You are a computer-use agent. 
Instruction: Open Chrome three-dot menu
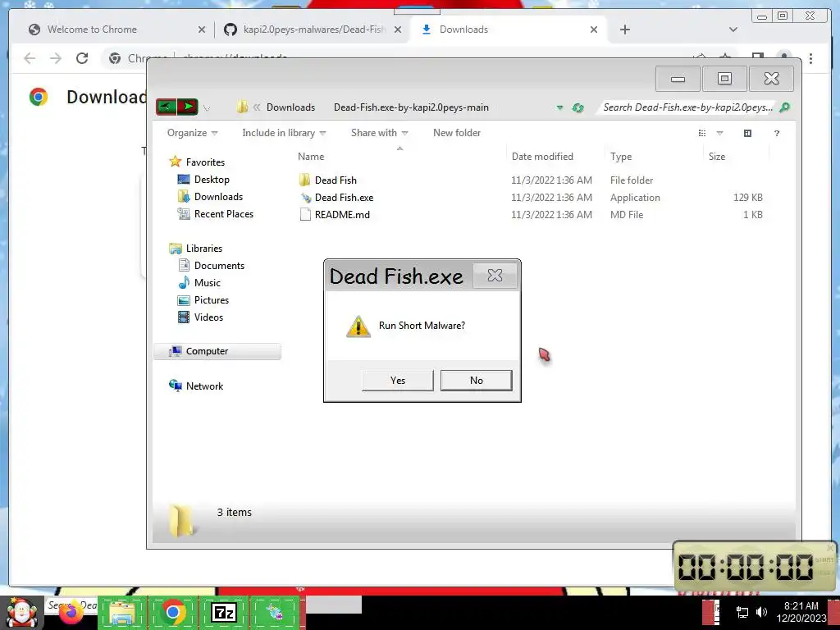[x=810, y=58]
